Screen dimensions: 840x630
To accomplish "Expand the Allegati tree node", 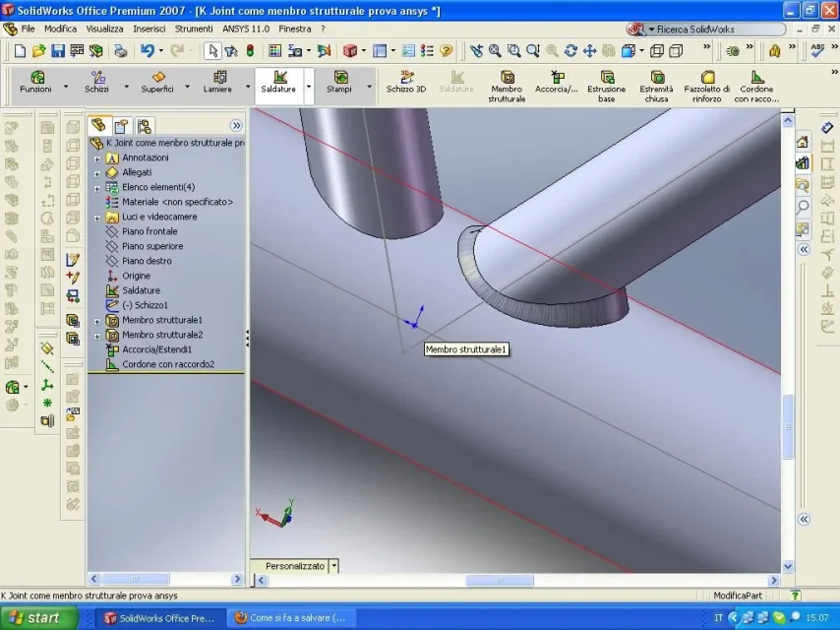I will pos(97,173).
